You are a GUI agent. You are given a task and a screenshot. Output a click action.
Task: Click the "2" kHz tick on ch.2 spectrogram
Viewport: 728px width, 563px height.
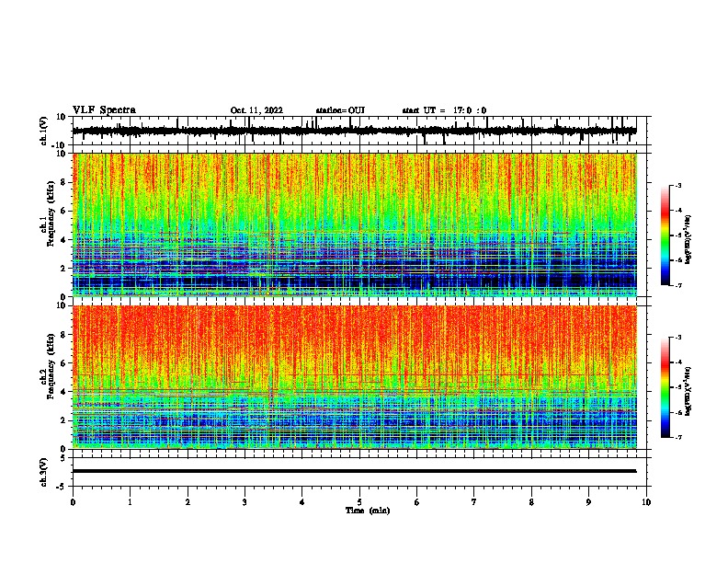[x=64, y=420]
